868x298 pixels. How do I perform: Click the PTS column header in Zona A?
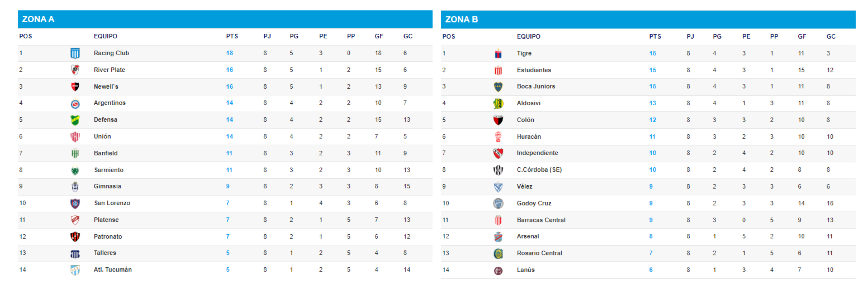coord(232,36)
